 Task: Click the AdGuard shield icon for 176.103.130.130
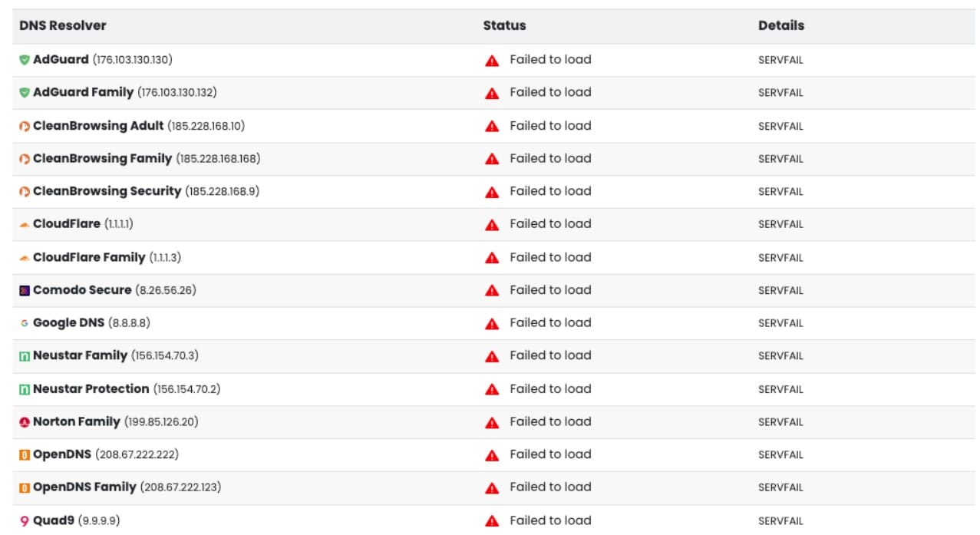coord(25,60)
